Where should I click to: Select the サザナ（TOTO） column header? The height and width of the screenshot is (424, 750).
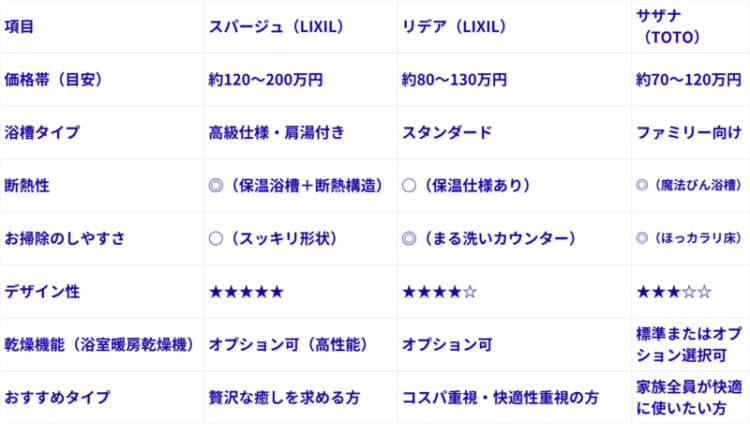click(674, 27)
